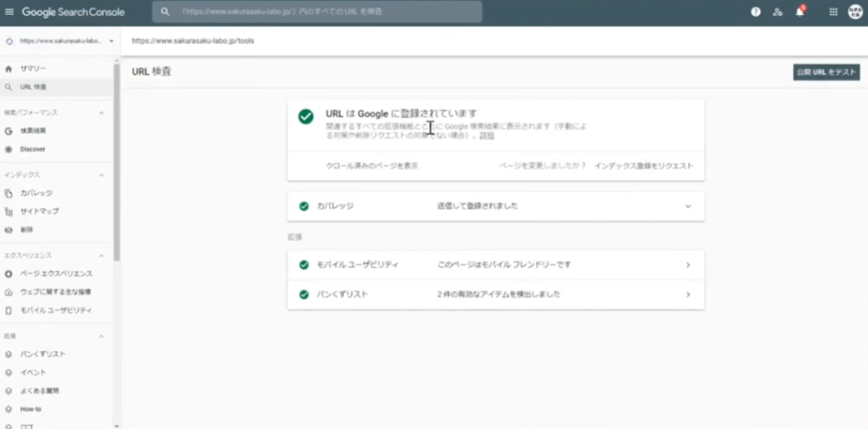Collapse the インデックス section
Viewport: 868px width, 429px height.
coord(102,175)
